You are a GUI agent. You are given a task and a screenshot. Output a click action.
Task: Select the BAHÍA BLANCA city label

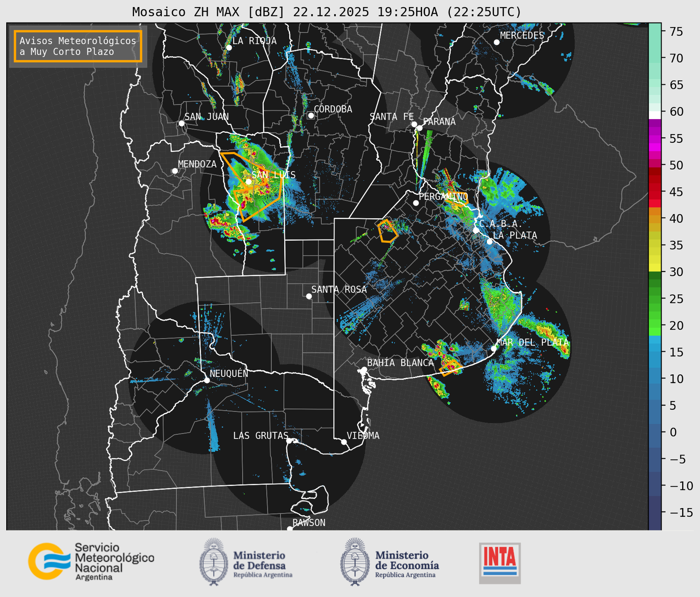[x=400, y=363]
